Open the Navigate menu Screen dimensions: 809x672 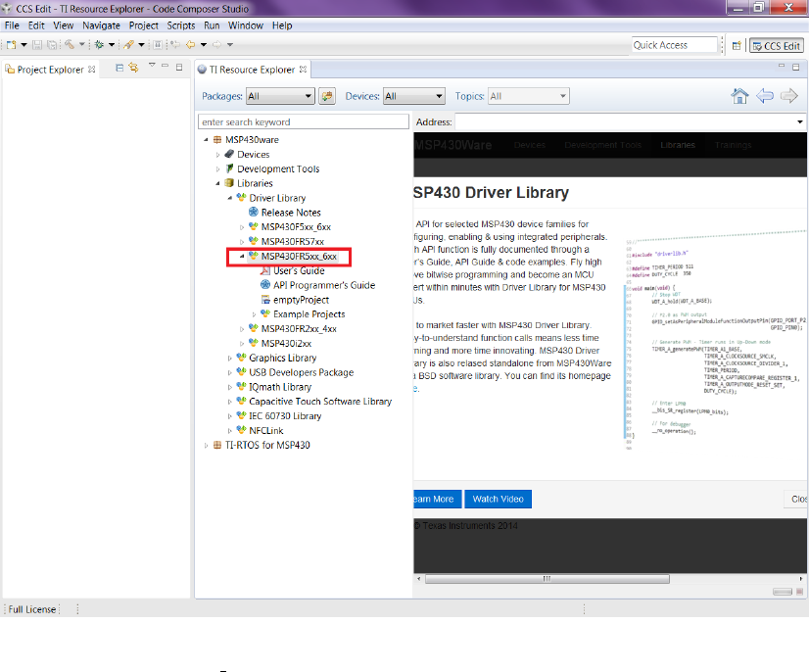[101, 25]
